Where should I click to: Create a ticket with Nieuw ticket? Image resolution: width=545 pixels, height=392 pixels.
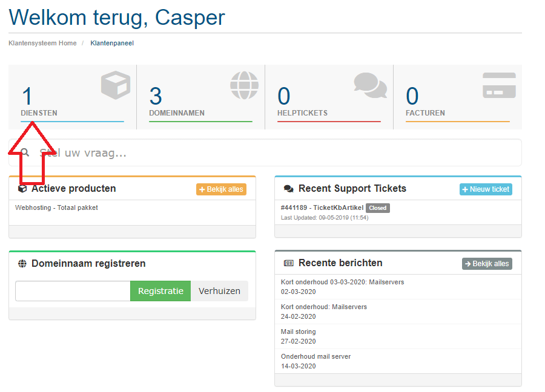tap(486, 189)
